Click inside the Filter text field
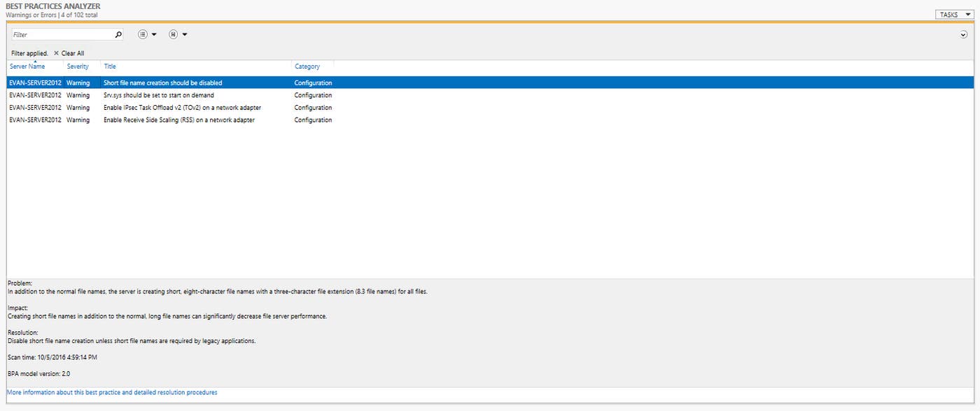Screen dimensions: 980x411 click(62, 34)
